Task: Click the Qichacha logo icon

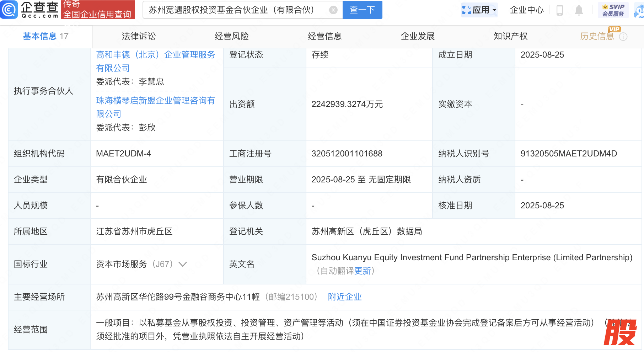Action: [x=9, y=10]
